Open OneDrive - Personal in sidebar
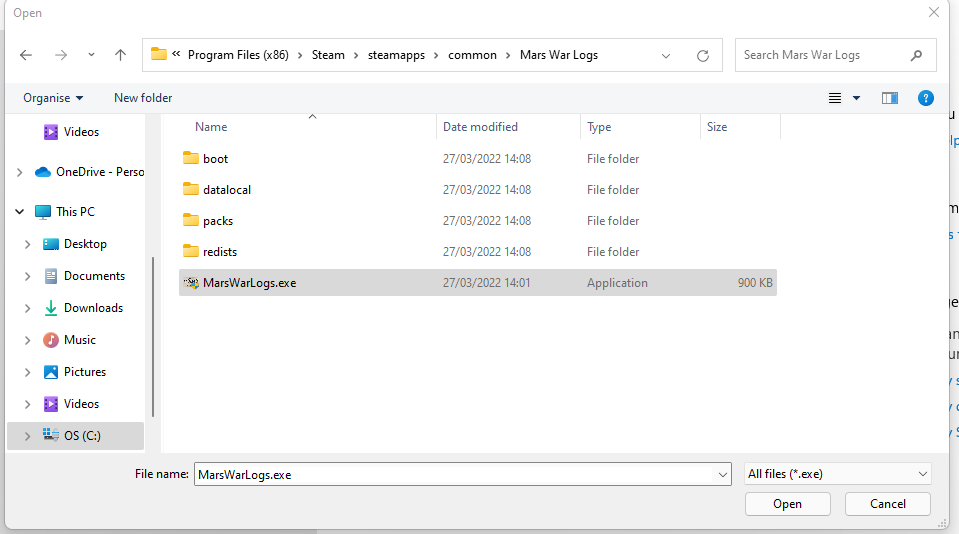Image resolution: width=959 pixels, height=534 pixels. [x=89, y=172]
